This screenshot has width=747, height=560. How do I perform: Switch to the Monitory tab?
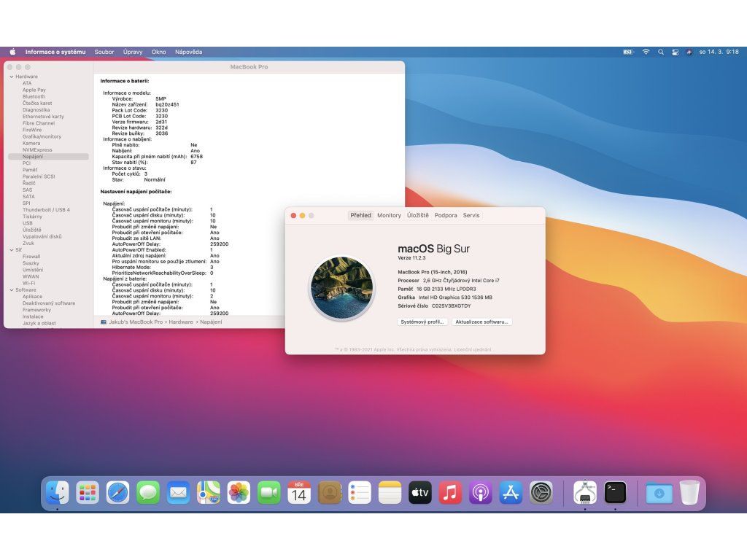click(389, 215)
